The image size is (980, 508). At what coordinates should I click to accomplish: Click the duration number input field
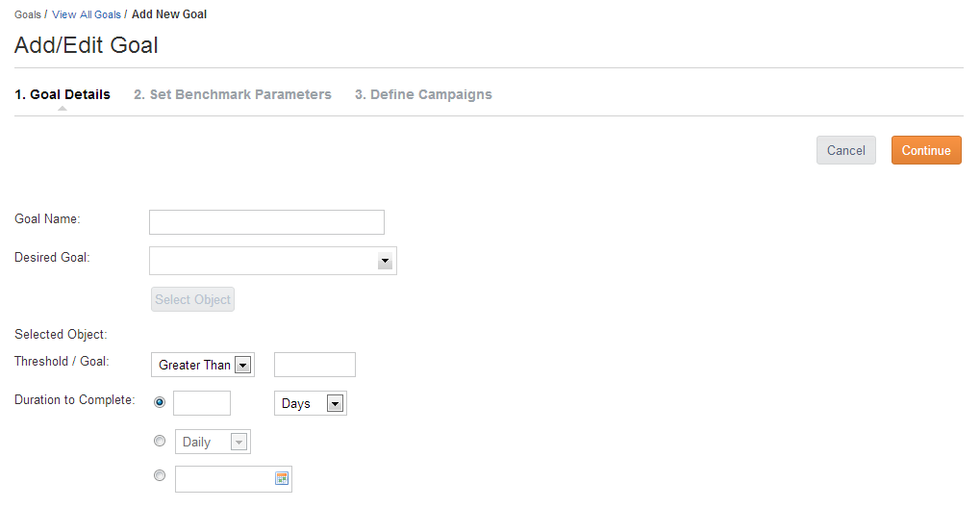coord(202,403)
